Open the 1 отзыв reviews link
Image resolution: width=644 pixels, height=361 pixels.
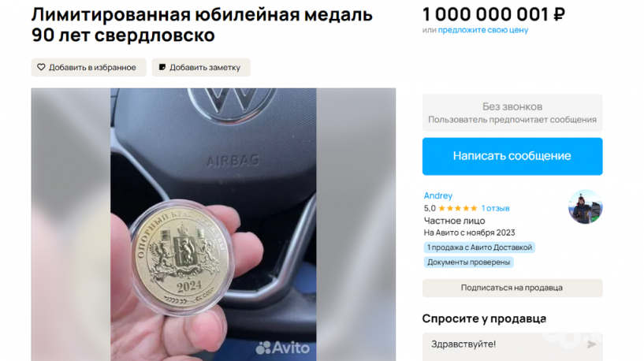point(495,208)
